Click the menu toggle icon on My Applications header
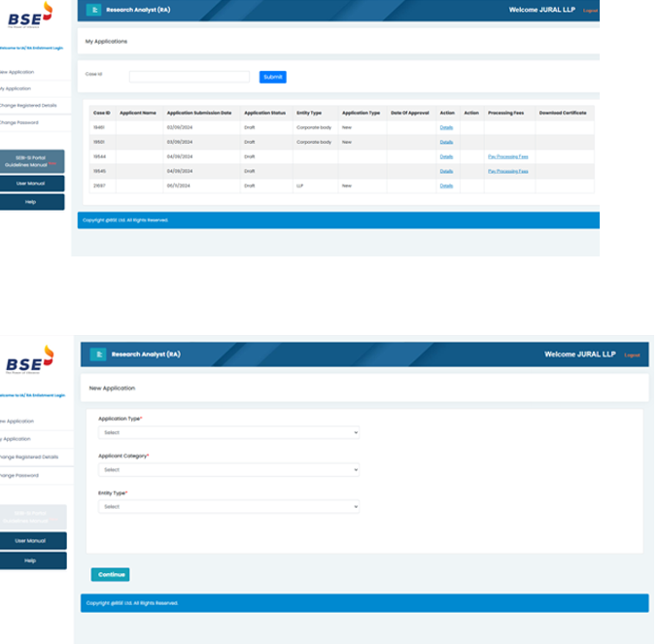Screen dimensions: 658x644 (x=94, y=10)
